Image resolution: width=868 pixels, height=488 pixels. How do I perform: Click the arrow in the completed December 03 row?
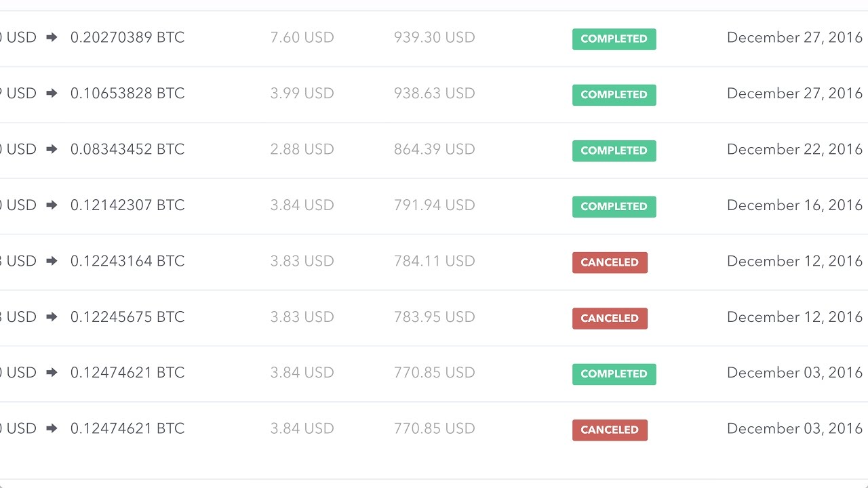coord(52,373)
